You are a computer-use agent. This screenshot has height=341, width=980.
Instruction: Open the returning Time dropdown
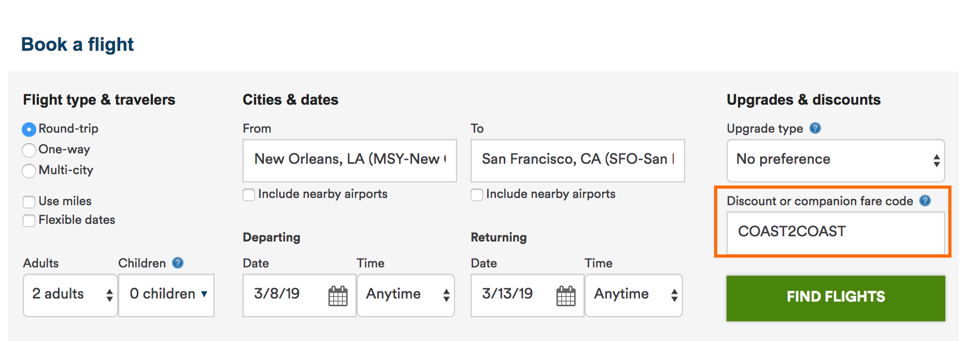click(x=633, y=295)
